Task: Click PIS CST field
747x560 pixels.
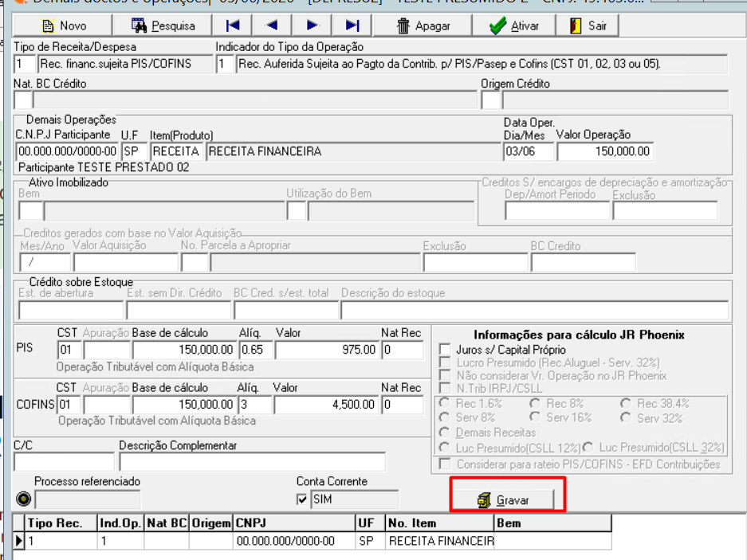Action: (x=69, y=350)
